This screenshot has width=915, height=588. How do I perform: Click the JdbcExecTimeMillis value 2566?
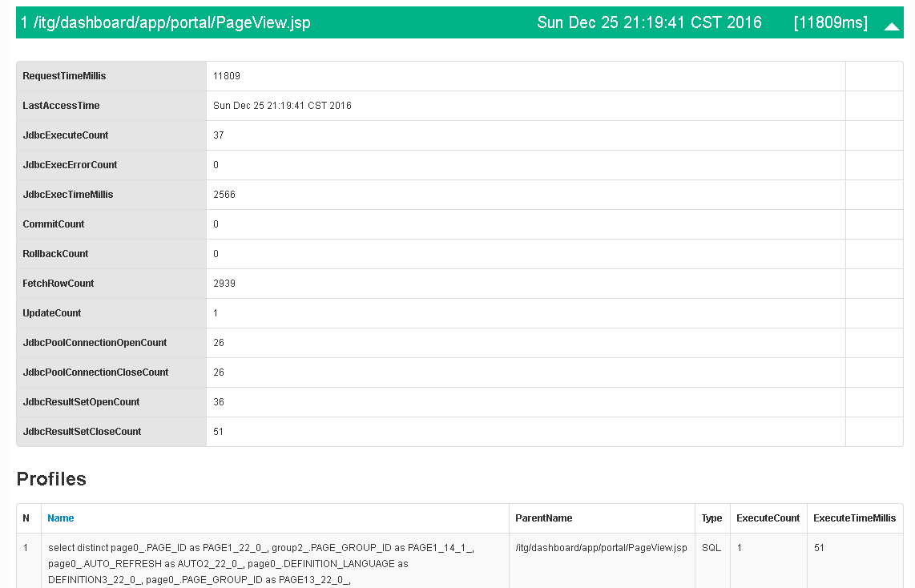(224, 195)
